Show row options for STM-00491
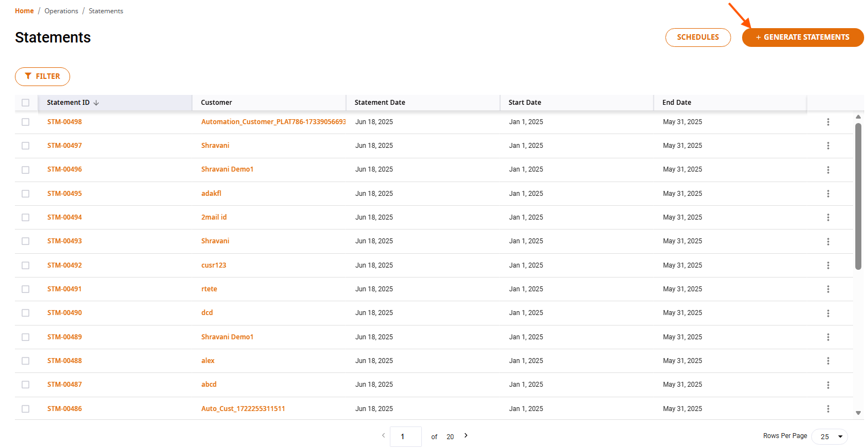The width and height of the screenshot is (868, 448). click(828, 289)
